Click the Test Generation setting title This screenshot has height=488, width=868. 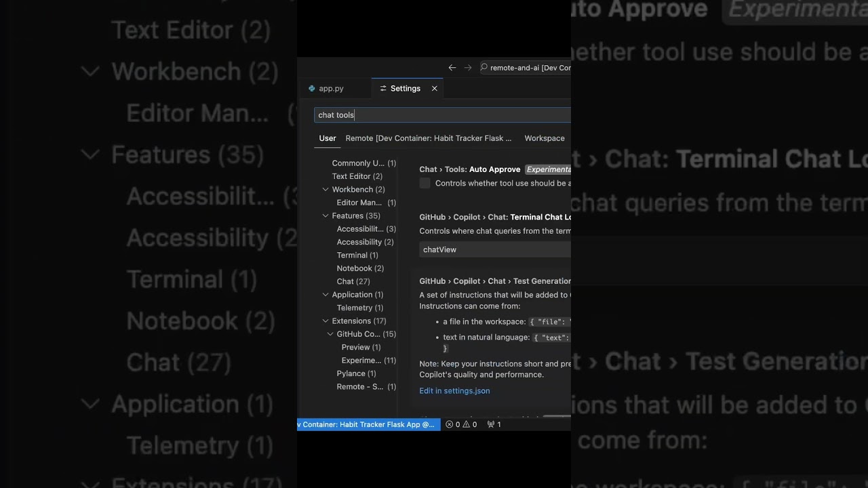495,281
